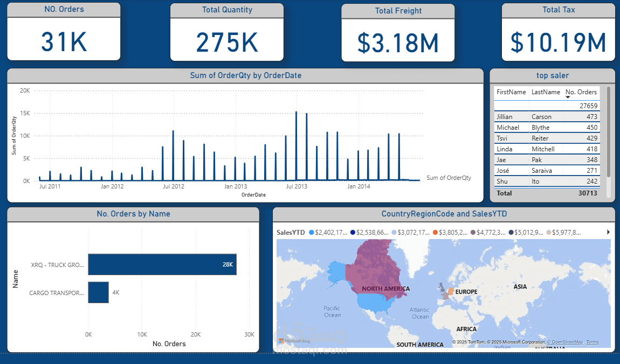620x364 pixels.
Task: Select the $4,772,3 purple legend marker
Action: [473, 233]
